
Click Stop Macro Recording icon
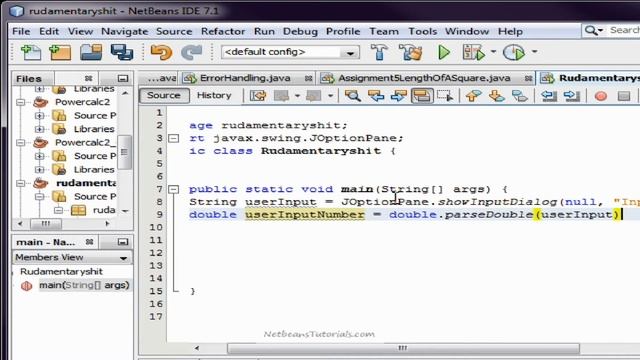tap(624, 96)
